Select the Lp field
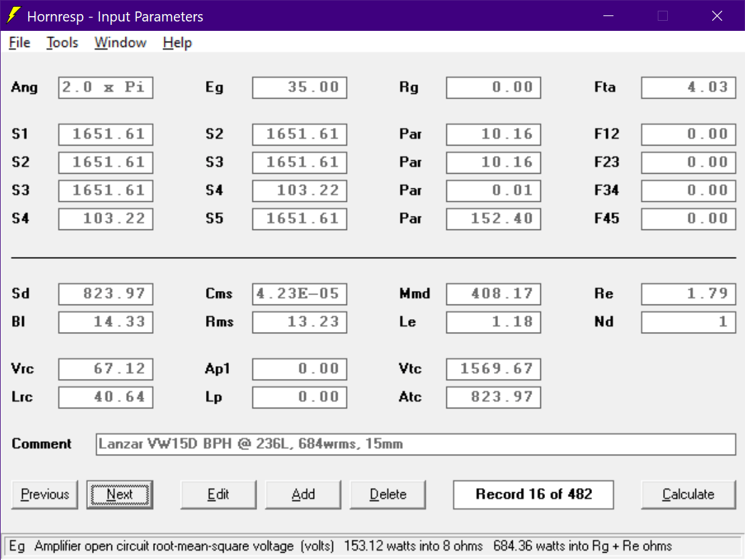 [x=299, y=397]
